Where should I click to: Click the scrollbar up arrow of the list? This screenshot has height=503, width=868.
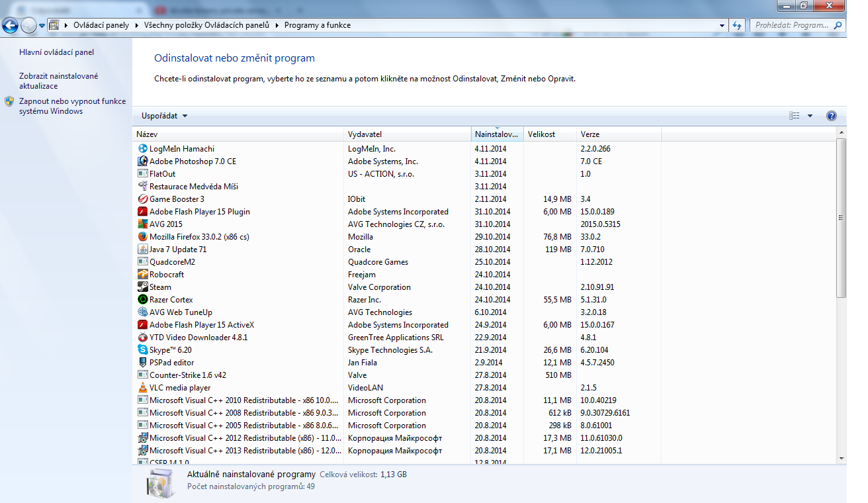click(842, 134)
